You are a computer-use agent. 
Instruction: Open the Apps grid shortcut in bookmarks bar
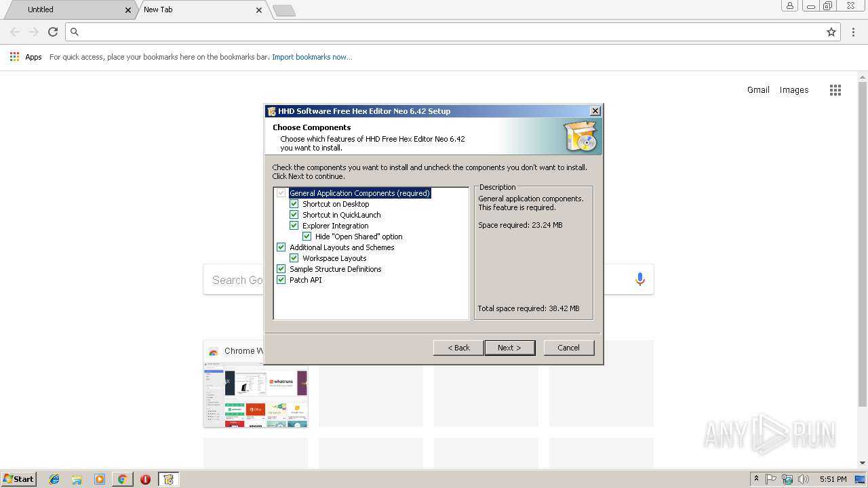[x=14, y=57]
